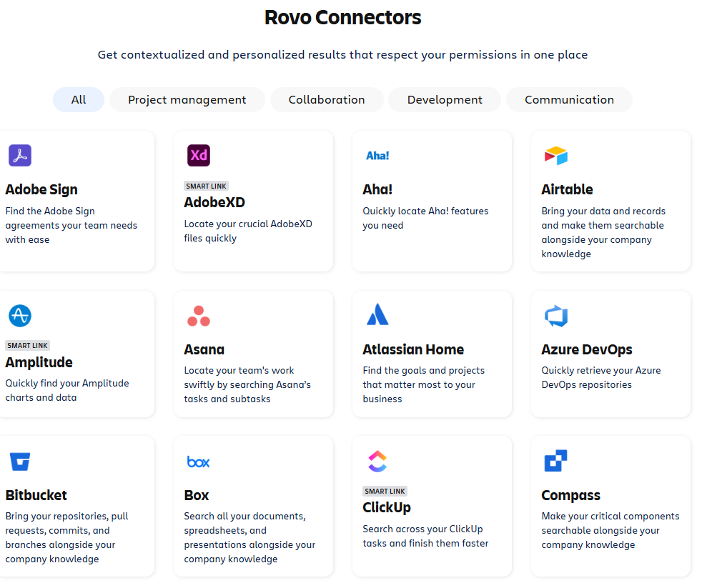
Task: Open the Adobe Sign connector title
Action: (41, 189)
